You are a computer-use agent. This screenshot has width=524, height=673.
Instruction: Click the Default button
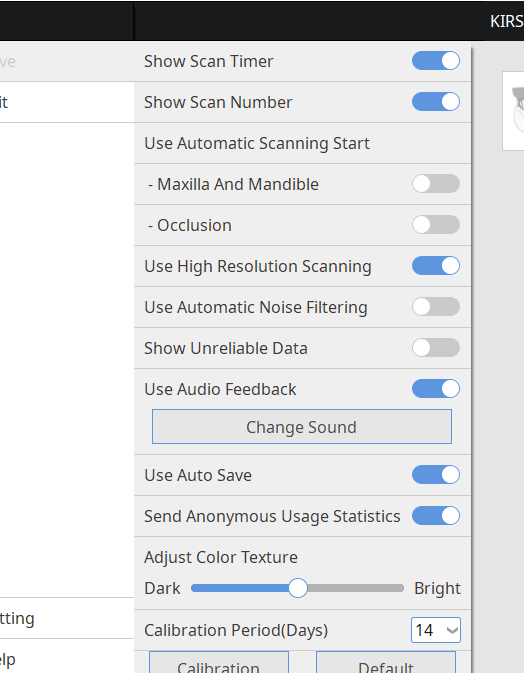pos(386,663)
